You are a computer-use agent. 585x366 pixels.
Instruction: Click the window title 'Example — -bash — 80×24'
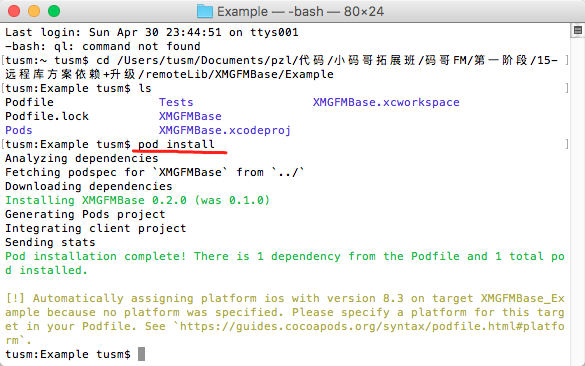[x=300, y=12]
